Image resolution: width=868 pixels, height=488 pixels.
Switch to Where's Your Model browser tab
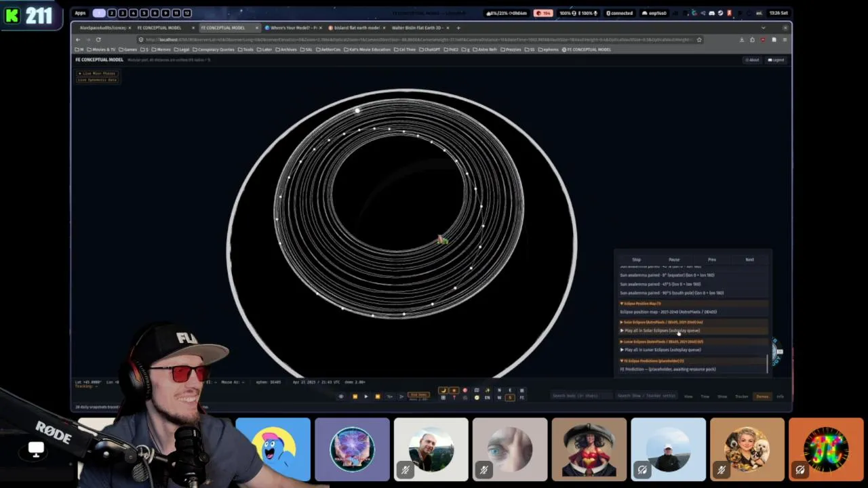pyautogui.click(x=293, y=28)
